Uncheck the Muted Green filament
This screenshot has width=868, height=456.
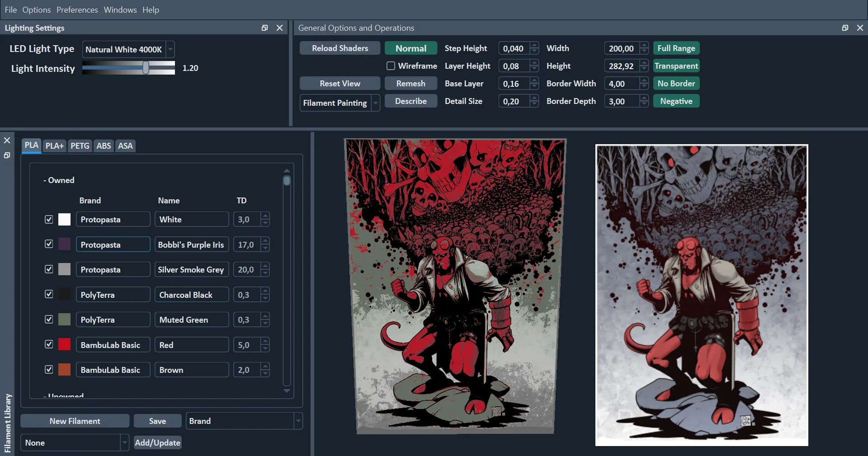(x=49, y=320)
